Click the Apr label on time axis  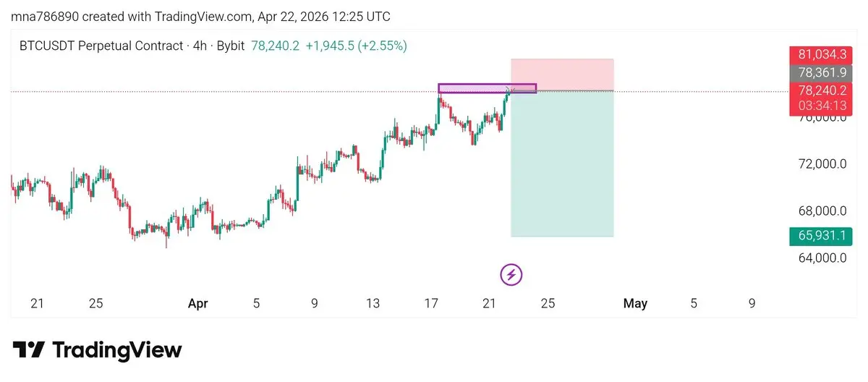[x=197, y=304]
